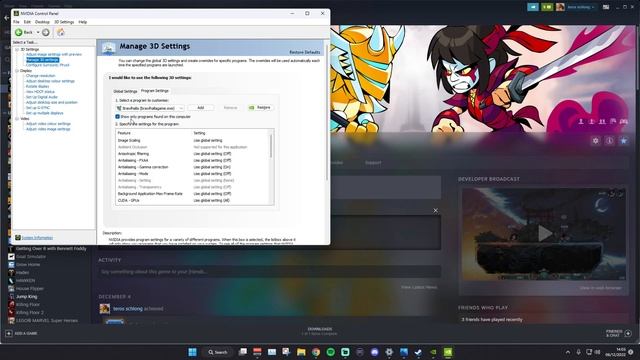Open Adjust image settings with preview
This screenshot has width=640, height=360.
pos(54,54)
